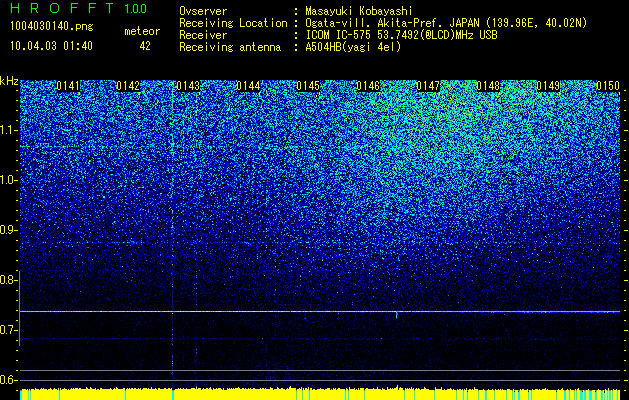Screen dimensions: 629x400
Task: Click the Ovserver field label
Action: click(203, 11)
